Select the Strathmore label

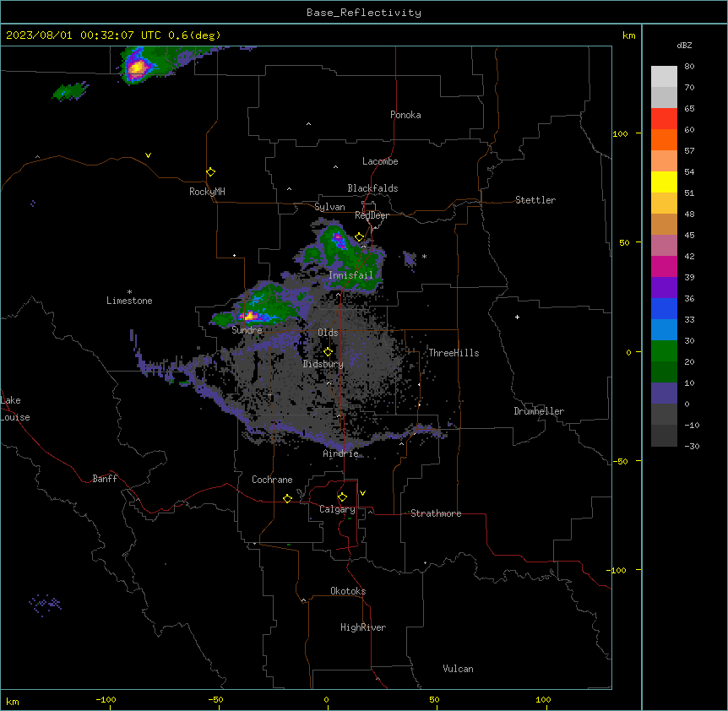point(436,513)
